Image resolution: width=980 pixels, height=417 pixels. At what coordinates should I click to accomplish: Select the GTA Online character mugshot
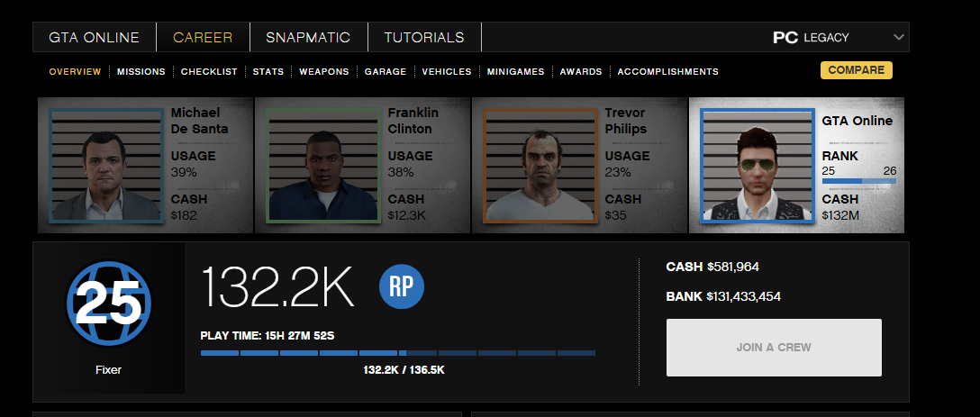click(758, 166)
